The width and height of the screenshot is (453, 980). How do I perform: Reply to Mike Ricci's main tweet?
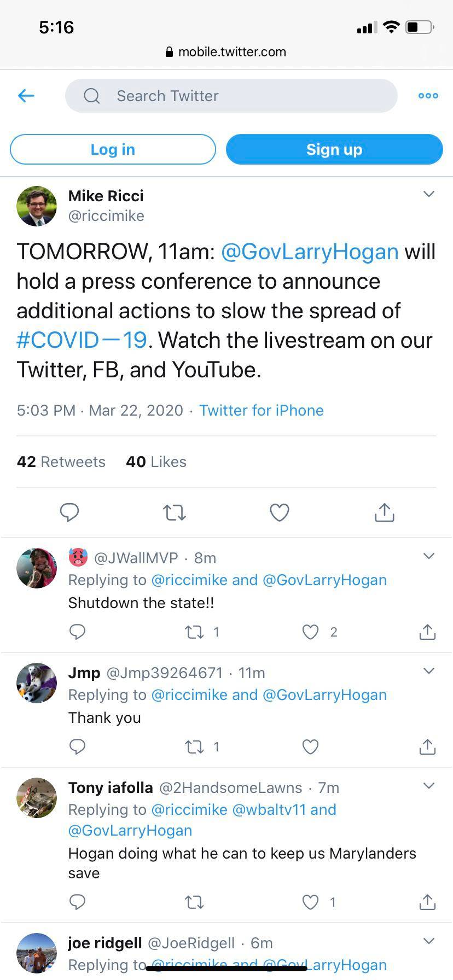pos(69,512)
